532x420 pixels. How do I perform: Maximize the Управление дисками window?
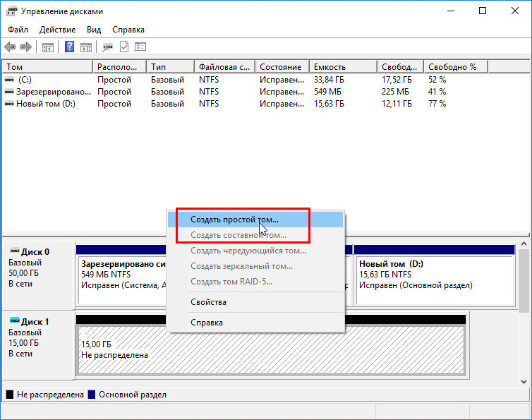coord(483,11)
